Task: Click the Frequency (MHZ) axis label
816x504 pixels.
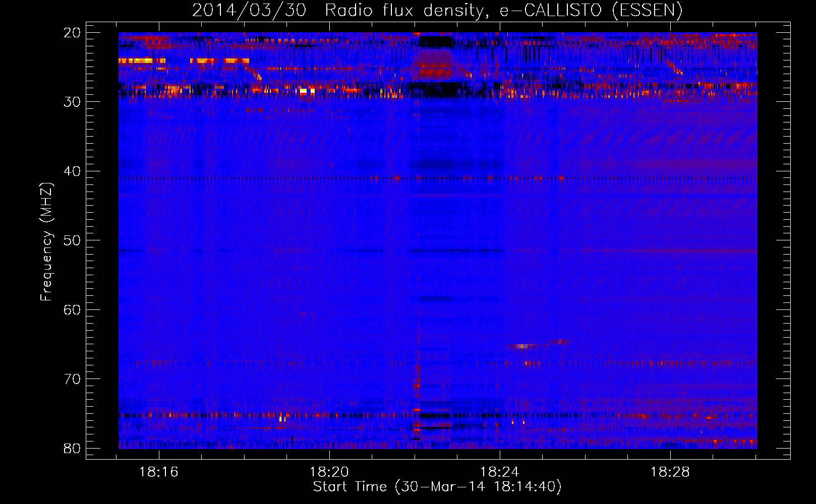Action: [46, 241]
